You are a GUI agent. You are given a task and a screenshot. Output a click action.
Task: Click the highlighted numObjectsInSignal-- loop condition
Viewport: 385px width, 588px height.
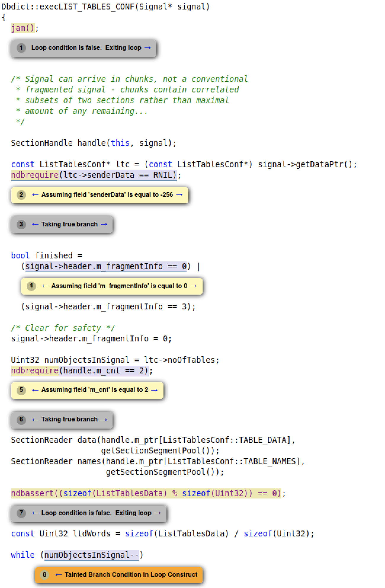tap(91, 555)
